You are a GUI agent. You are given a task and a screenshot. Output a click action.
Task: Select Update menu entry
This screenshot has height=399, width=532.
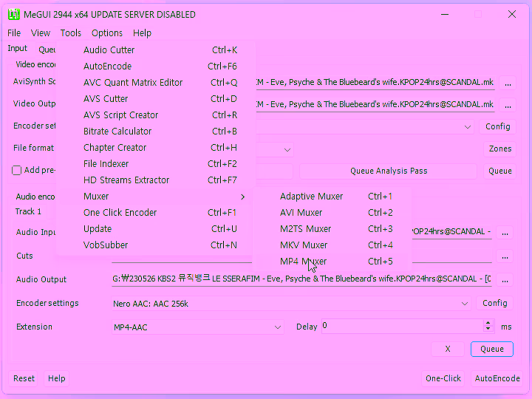[154, 229]
